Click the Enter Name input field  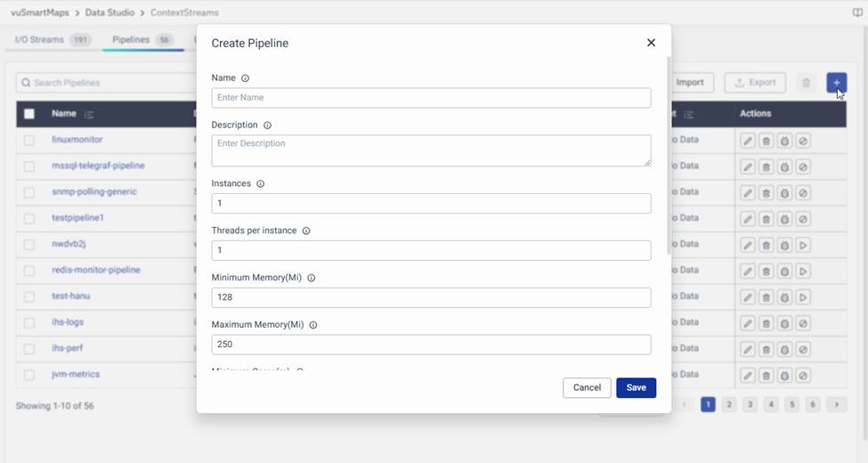click(x=431, y=98)
